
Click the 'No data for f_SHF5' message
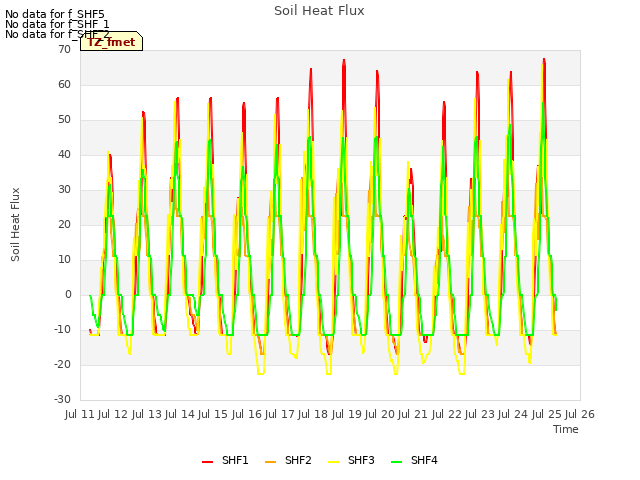coord(55,14)
